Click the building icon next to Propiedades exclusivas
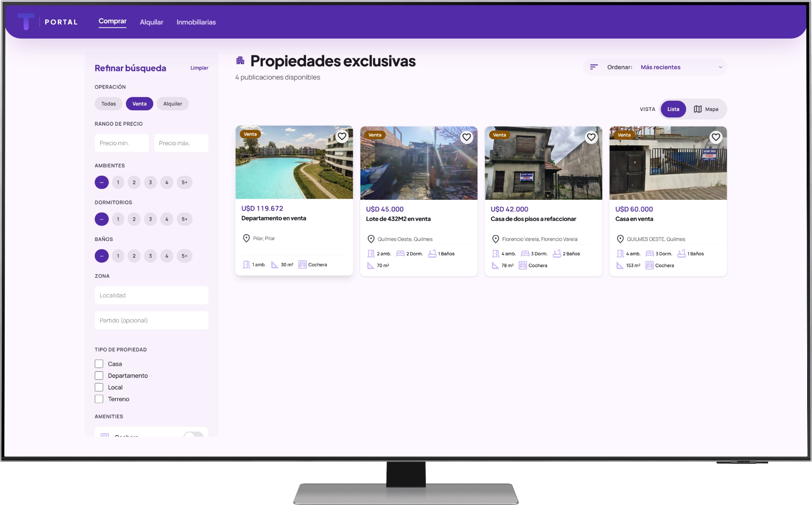The height and width of the screenshot is (505, 812). point(240,60)
